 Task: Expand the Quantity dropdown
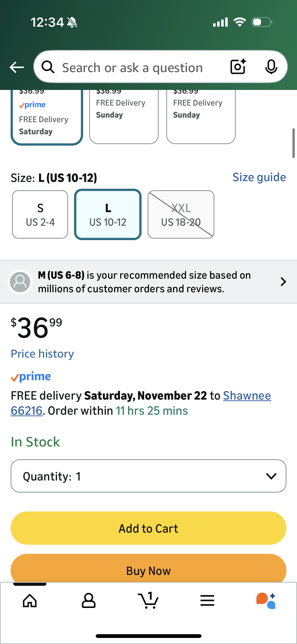[148, 476]
